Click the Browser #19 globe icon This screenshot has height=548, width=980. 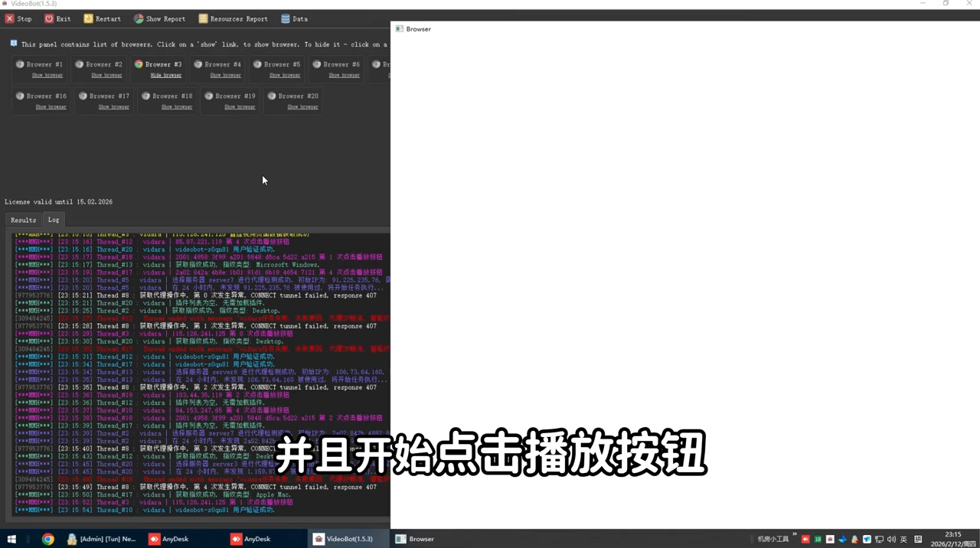[x=208, y=96]
